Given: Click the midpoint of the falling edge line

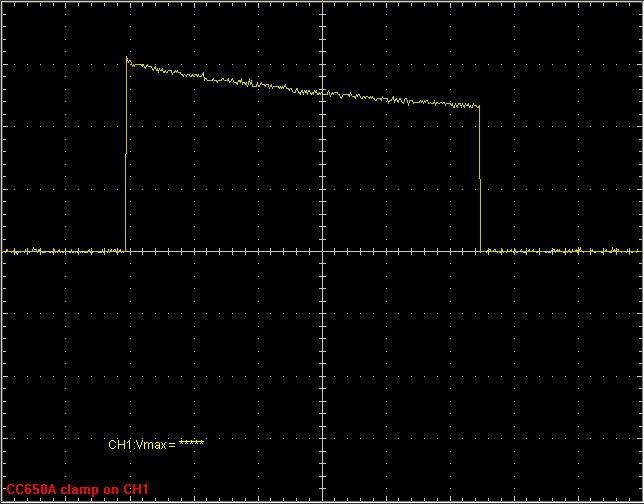Looking at the screenshot, I should pyautogui.click(x=481, y=178).
